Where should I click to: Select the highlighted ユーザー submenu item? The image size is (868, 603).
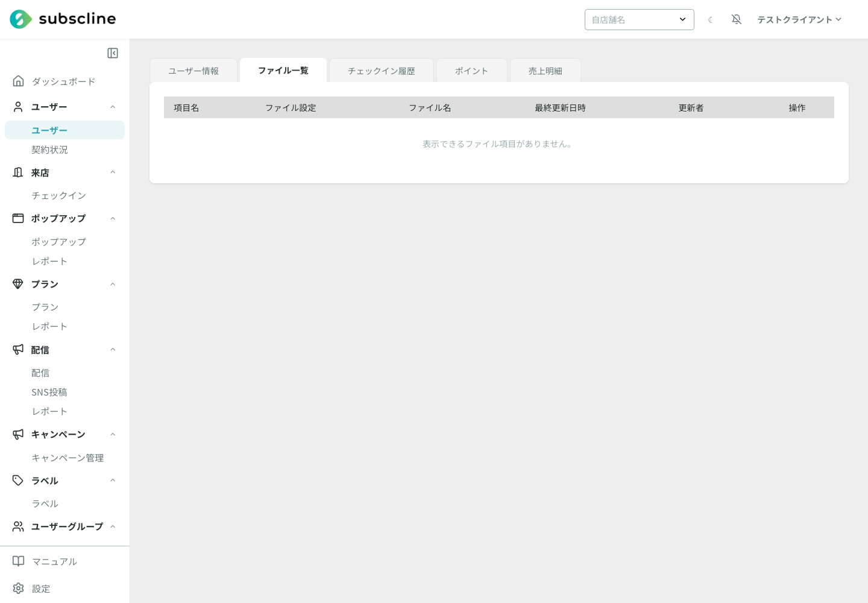pyautogui.click(x=64, y=130)
